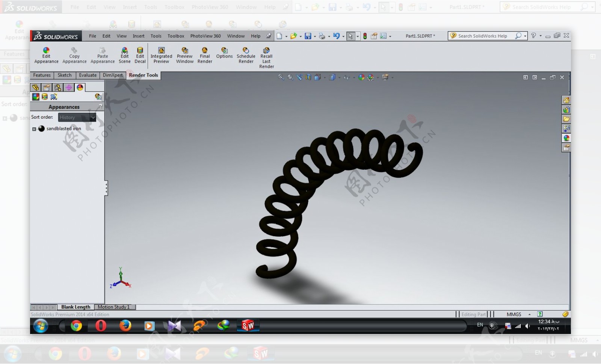Open the Preview Window render
Viewport: 601px width, 364px height.
tap(185, 55)
